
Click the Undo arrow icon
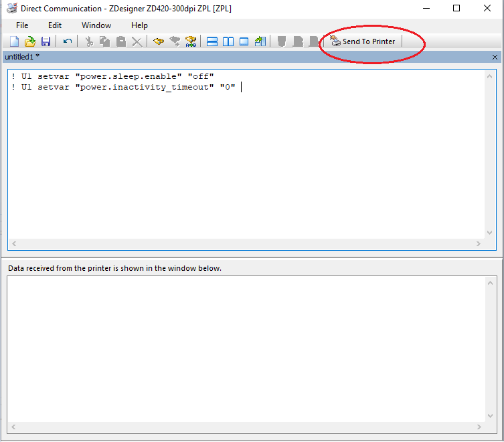click(x=68, y=41)
